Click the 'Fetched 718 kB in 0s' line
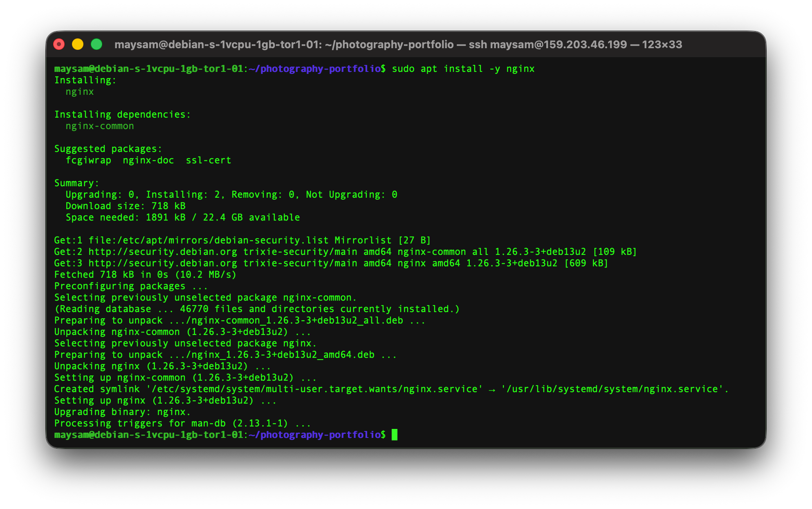Image resolution: width=812 pixels, height=509 pixels. 146,275
